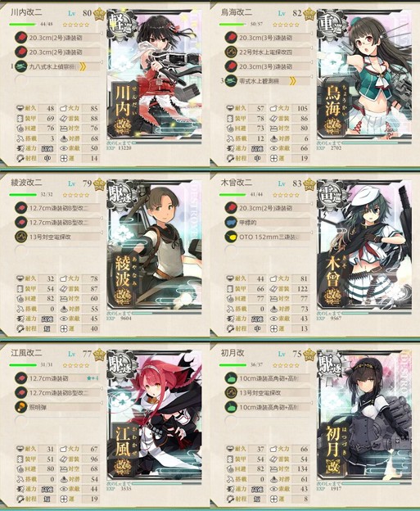The image size is (420, 511).
Task: Click the yellow secondary gun icon beside OTO 152mm
Action: pos(231,237)
